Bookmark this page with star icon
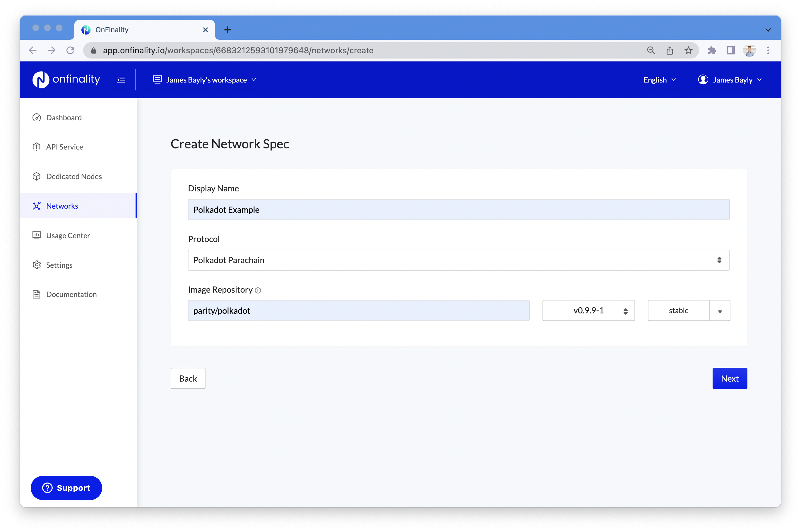The height and width of the screenshot is (532, 801). click(x=688, y=51)
